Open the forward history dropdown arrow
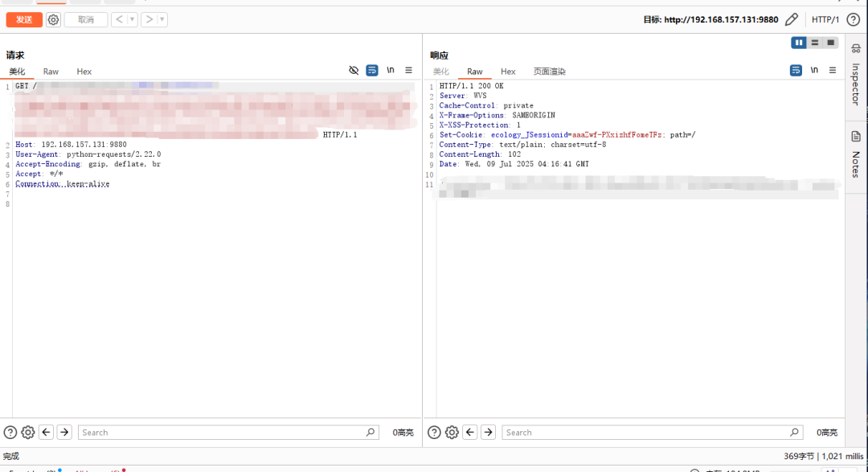 click(x=162, y=20)
